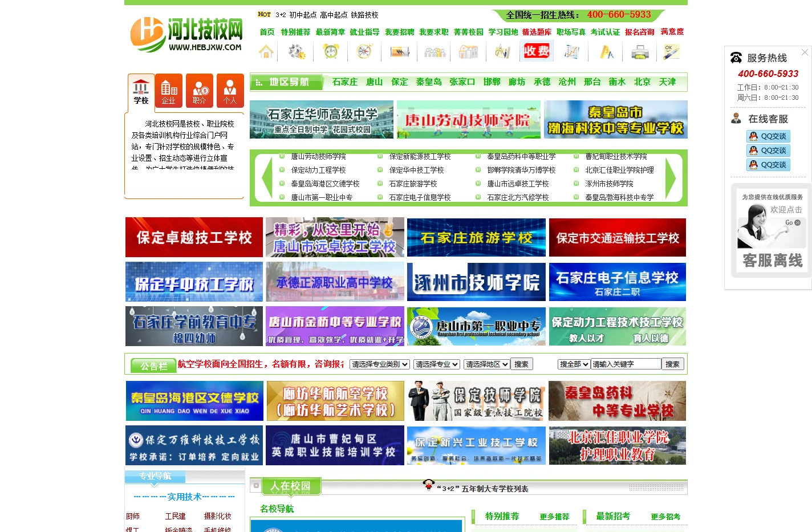Select the 个人 tab
The width and height of the screenshot is (812, 532).
point(230,90)
